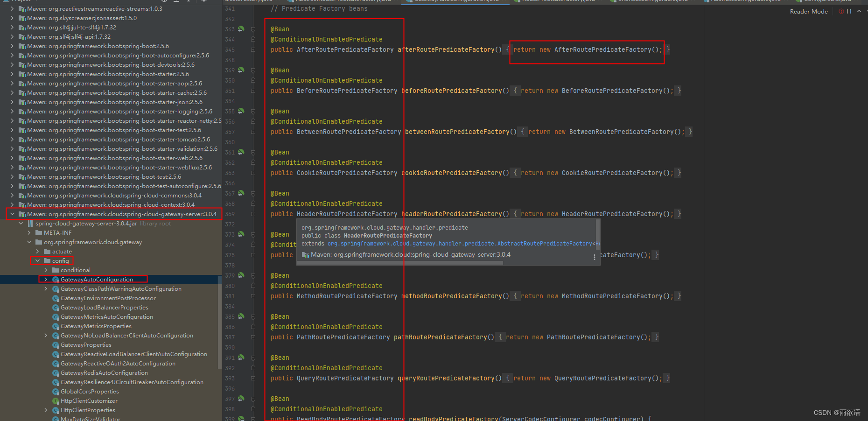Click the red error indicator showing 11
This screenshot has height=421, width=868.
pyautogui.click(x=845, y=11)
